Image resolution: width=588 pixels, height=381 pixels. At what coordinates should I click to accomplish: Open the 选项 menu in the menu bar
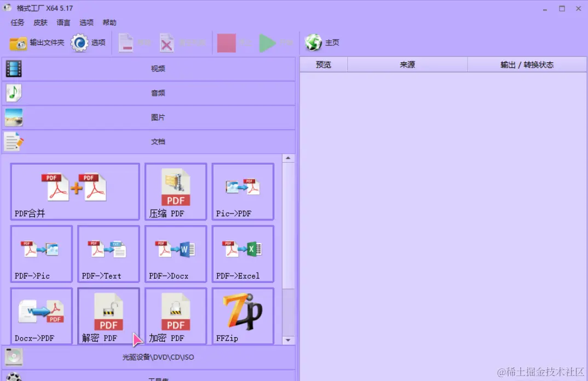(87, 22)
